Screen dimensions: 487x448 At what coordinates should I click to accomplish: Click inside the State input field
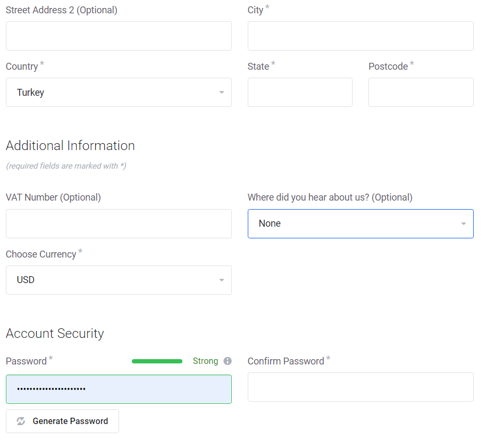(300, 92)
